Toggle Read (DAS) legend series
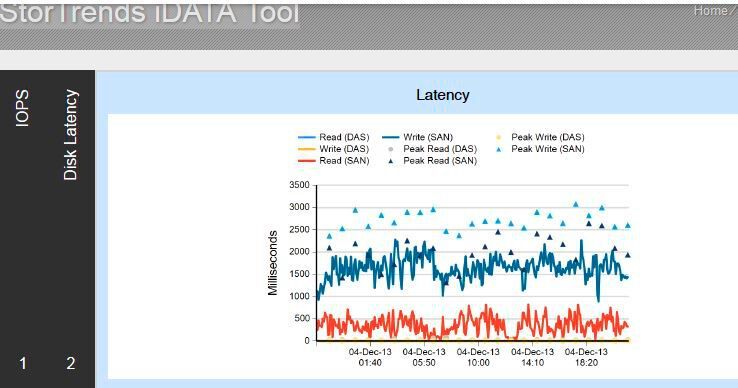The height and width of the screenshot is (388, 738). pyautogui.click(x=334, y=137)
